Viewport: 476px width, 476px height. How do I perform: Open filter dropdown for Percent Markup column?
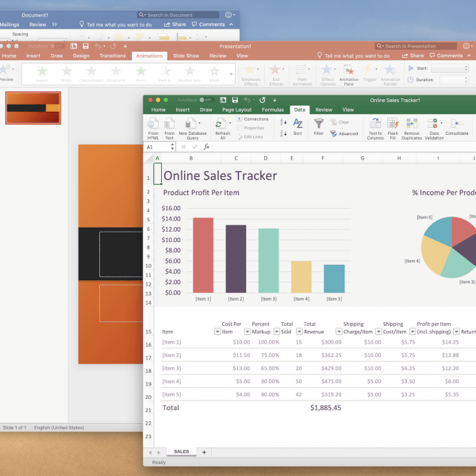277,332
